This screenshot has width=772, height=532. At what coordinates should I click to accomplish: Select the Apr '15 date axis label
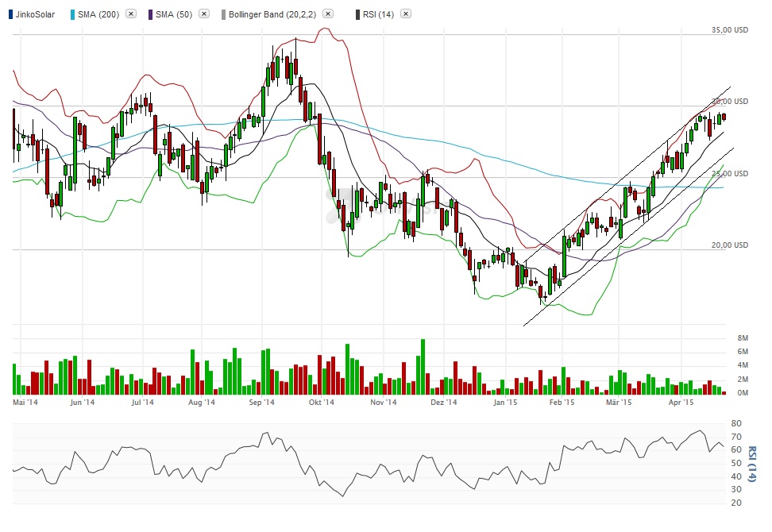pyautogui.click(x=681, y=403)
